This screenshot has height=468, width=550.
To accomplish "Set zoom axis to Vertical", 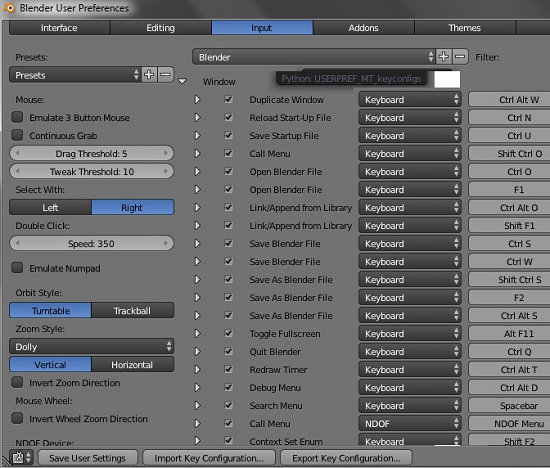I will click(51, 365).
